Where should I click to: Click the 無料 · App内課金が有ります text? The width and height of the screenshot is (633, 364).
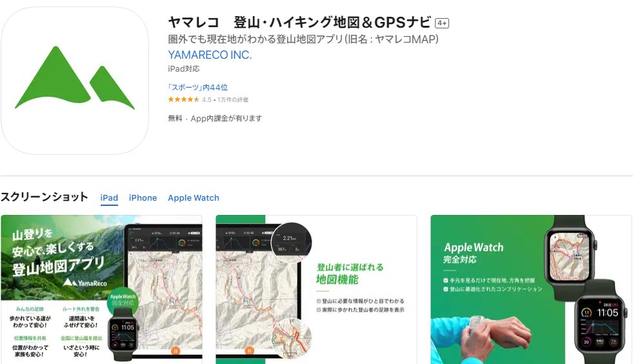pyautogui.click(x=215, y=118)
